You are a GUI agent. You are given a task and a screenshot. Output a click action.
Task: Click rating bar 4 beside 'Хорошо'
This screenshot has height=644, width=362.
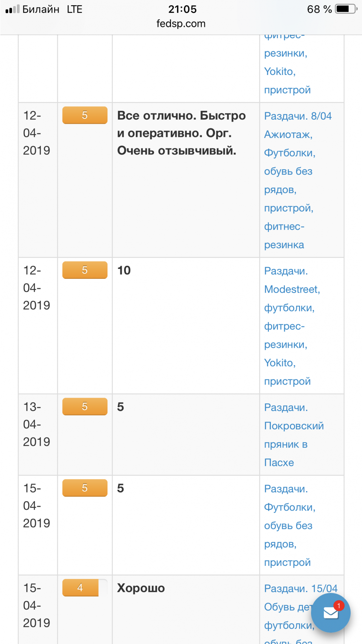[85, 588]
